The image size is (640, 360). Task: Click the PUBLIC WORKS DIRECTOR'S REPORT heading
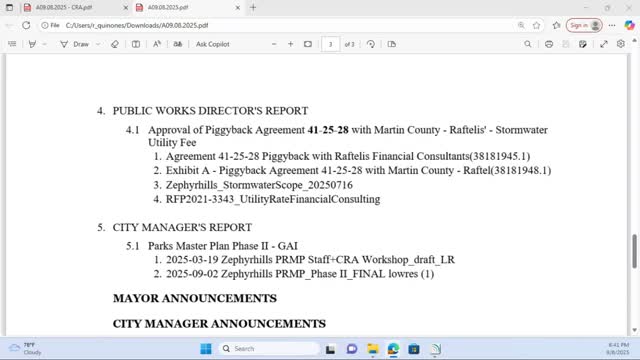click(x=210, y=111)
